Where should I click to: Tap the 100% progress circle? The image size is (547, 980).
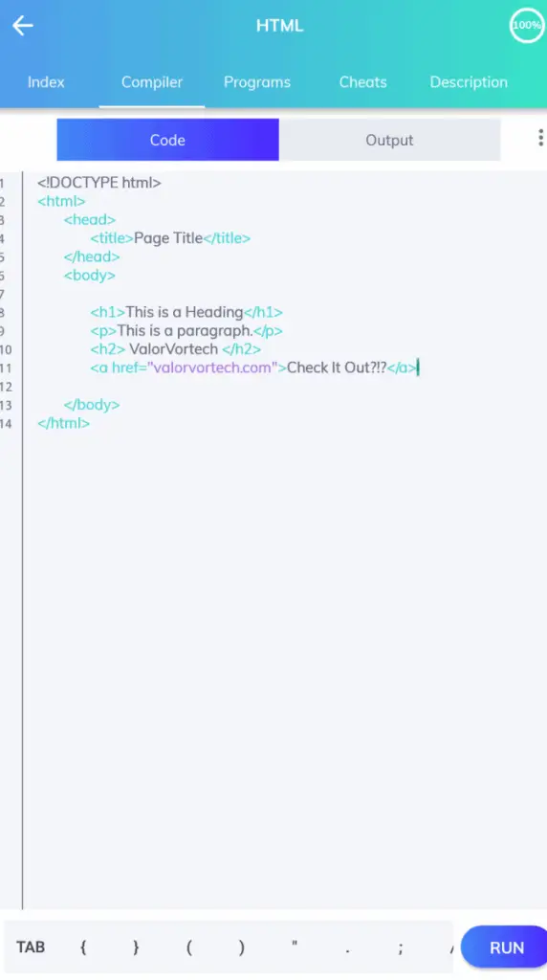526,26
